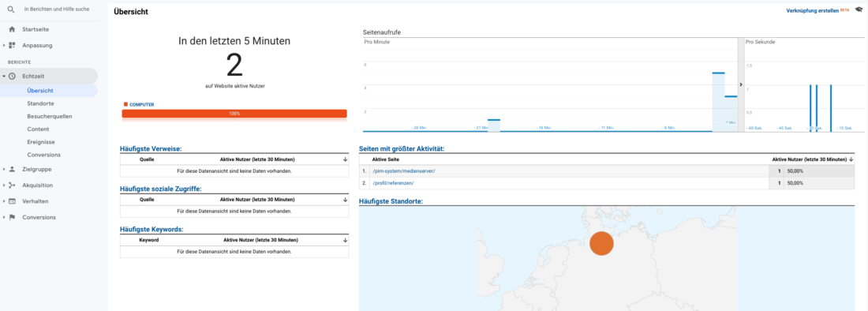Screen dimensions: 868x311
Task: Toggle the per-second chart panel arrow
Action: tap(741, 84)
